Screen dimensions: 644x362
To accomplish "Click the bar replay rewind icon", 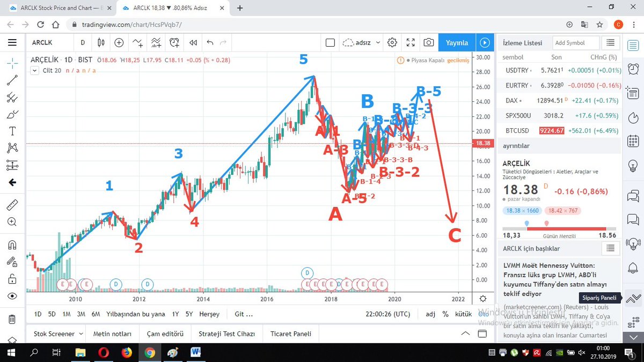I will [193, 42].
